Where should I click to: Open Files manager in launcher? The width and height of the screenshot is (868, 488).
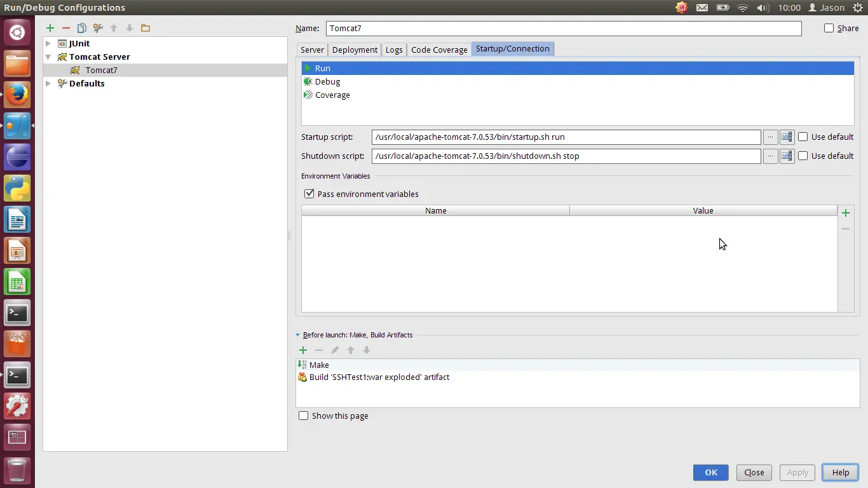point(17,64)
